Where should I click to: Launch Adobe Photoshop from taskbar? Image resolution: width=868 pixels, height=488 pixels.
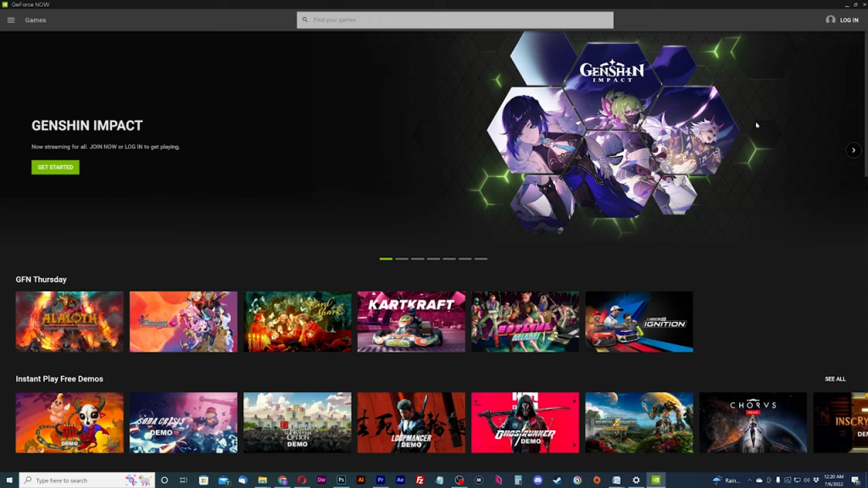pos(342,480)
